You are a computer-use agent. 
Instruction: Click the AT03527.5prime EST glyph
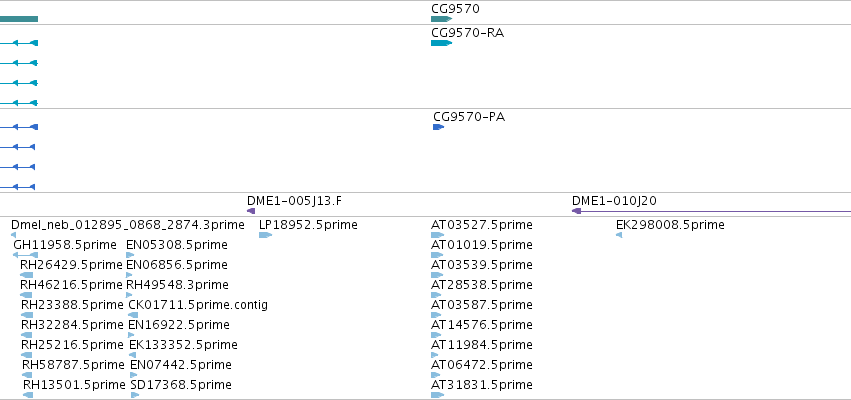pyautogui.click(x=437, y=235)
